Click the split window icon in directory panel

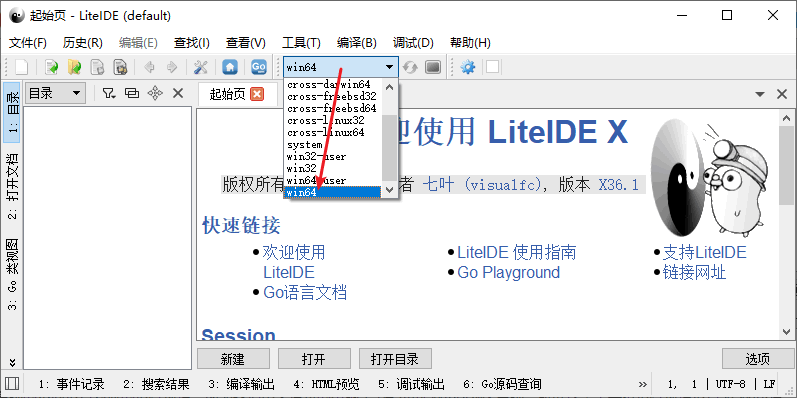132,93
